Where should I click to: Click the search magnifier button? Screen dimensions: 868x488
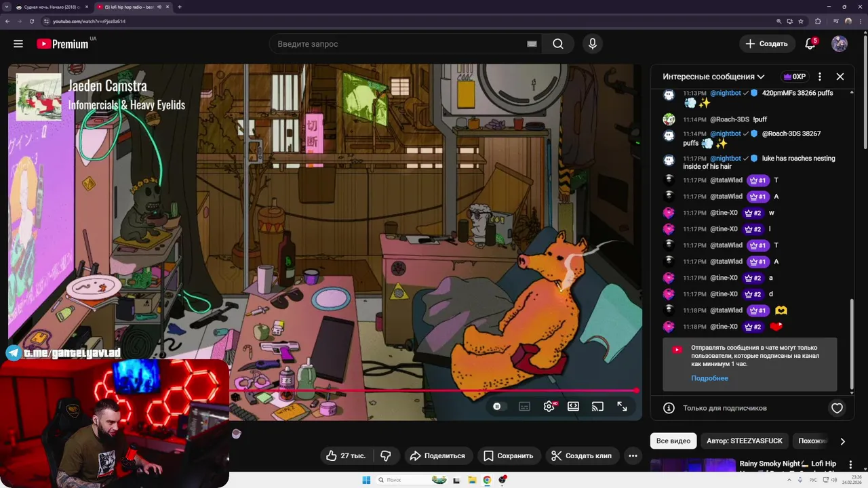click(557, 44)
